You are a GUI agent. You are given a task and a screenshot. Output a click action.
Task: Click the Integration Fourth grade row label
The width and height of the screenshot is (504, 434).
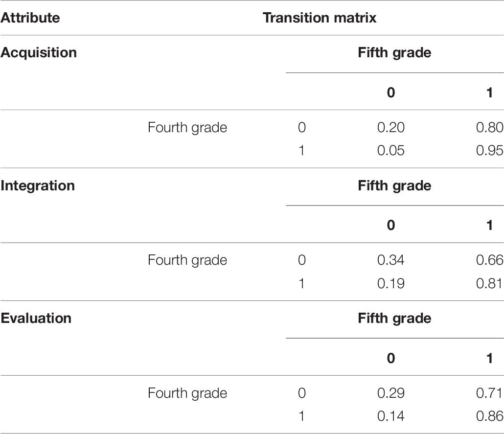187,260
